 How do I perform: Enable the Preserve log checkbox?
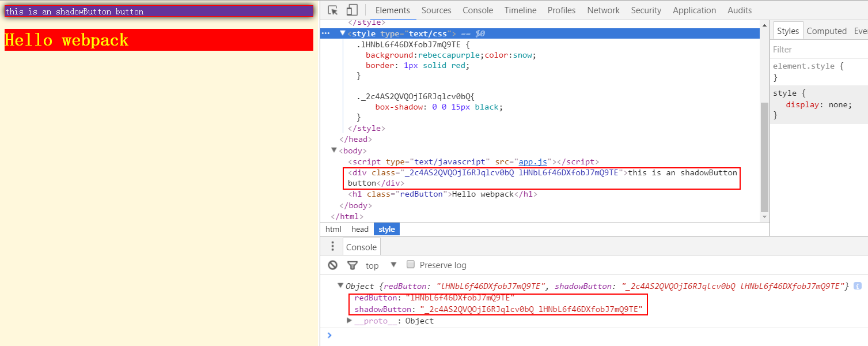pos(411,265)
